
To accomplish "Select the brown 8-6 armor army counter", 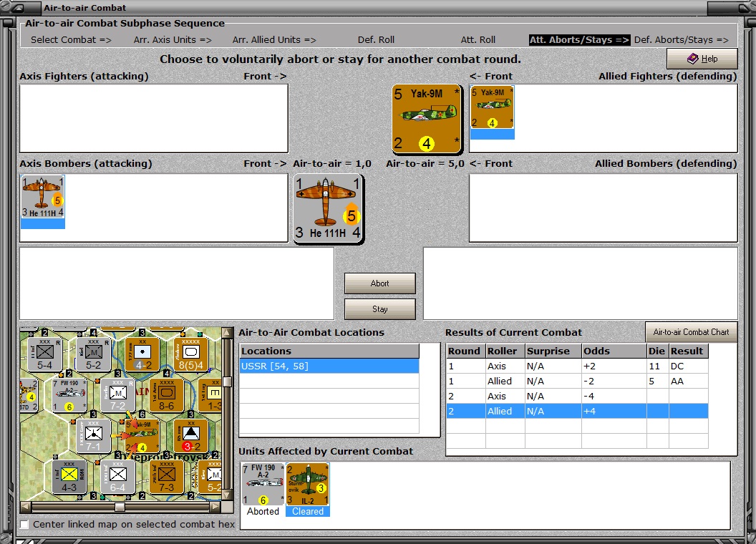I will [x=166, y=395].
